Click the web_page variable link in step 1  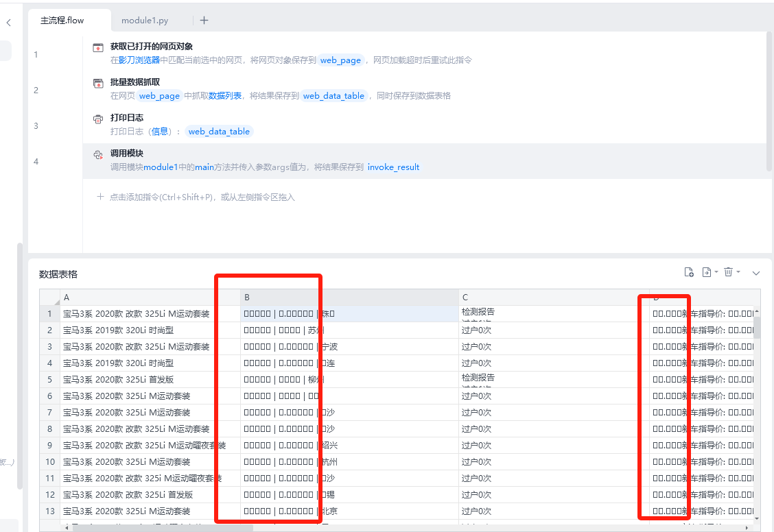(340, 60)
